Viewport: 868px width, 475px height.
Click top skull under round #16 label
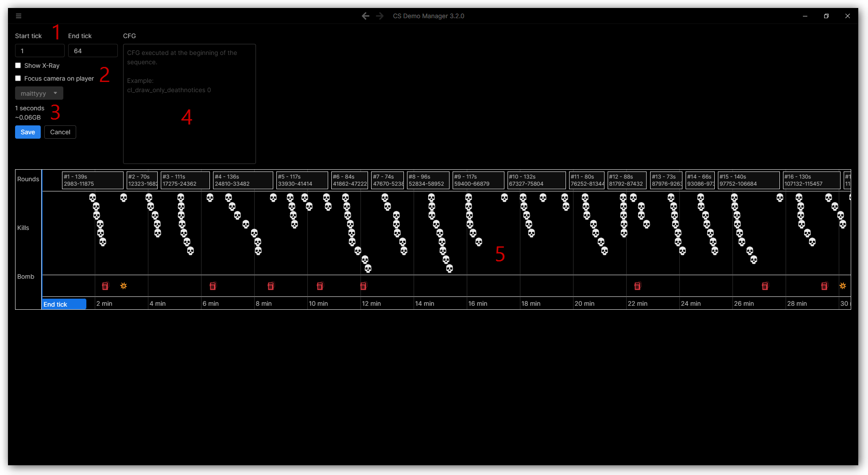pyautogui.click(x=799, y=198)
